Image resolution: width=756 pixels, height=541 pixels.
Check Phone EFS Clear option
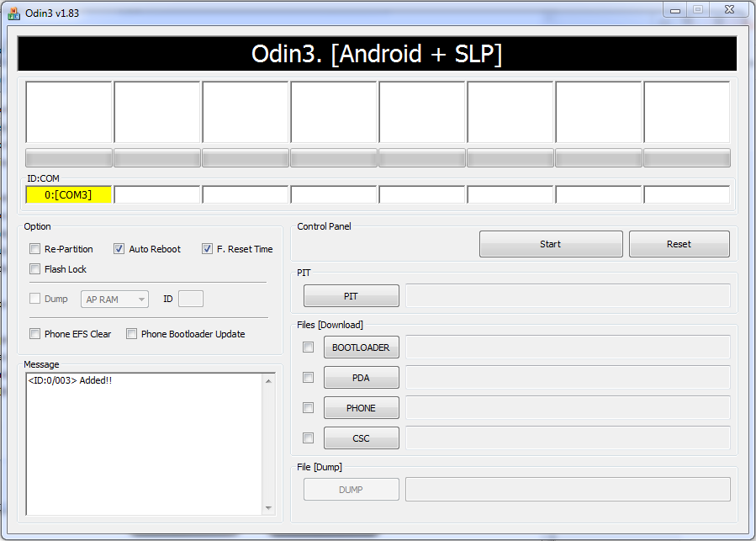pyautogui.click(x=34, y=333)
